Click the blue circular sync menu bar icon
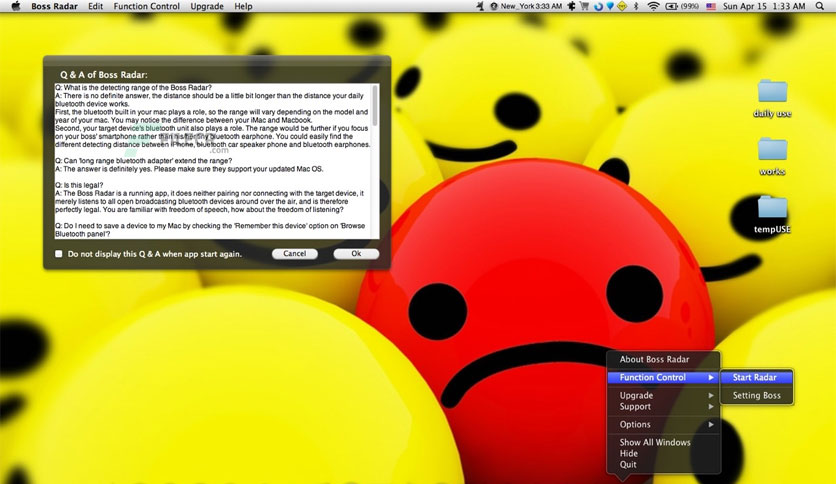This screenshot has width=836, height=484. [598, 6]
